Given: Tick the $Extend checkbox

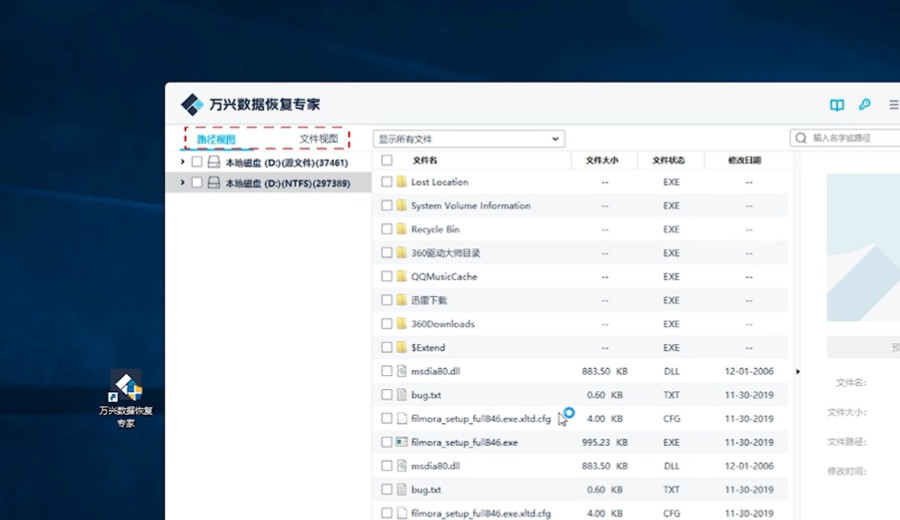Looking at the screenshot, I should 387,347.
